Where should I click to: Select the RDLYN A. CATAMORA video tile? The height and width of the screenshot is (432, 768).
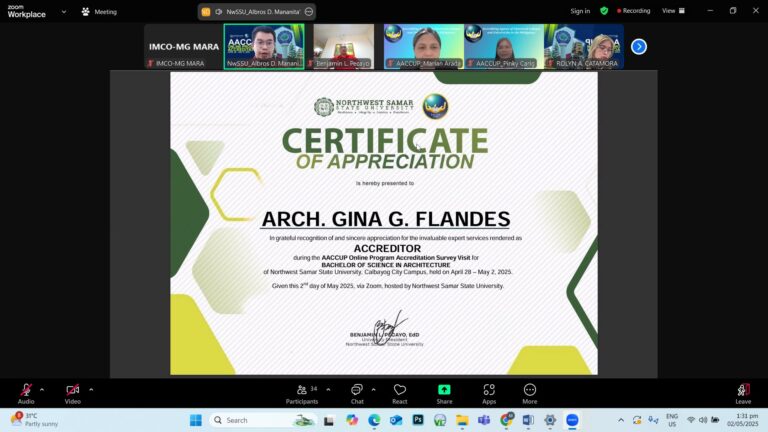584,47
